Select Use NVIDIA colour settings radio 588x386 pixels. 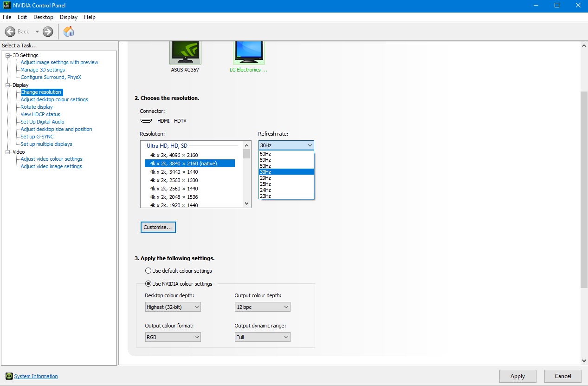148,284
